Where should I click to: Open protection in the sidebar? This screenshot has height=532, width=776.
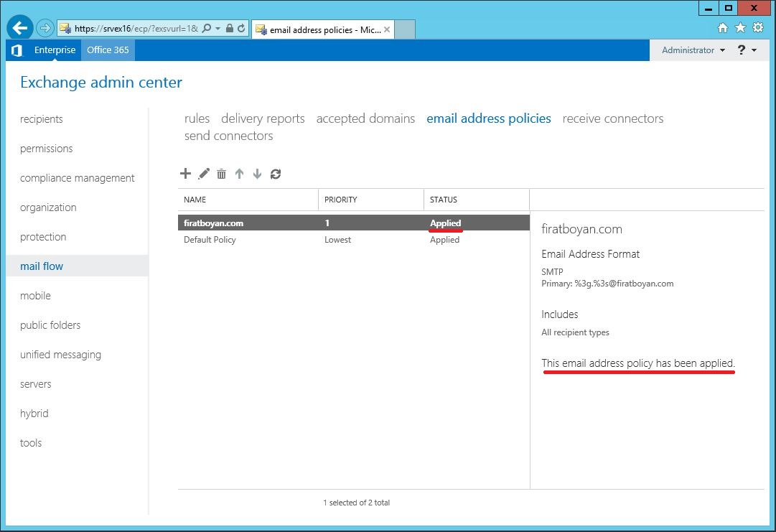(43, 237)
